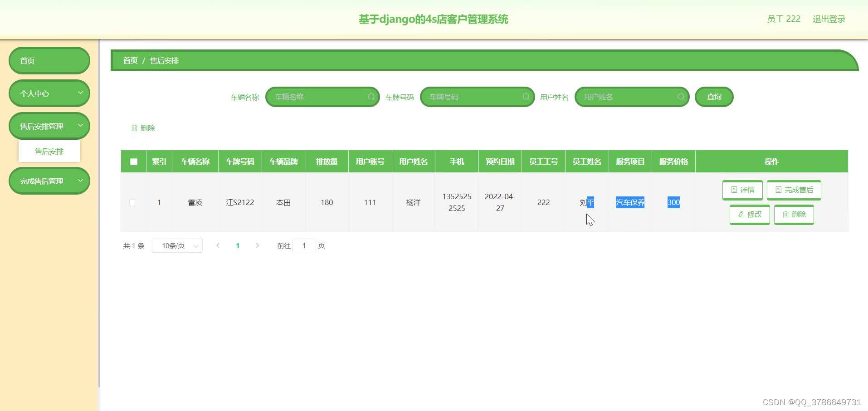The height and width of the screenshot is (411, 868).
Task: Click the 江S2122 plate number cell
Action: click(x=240, y=202)
